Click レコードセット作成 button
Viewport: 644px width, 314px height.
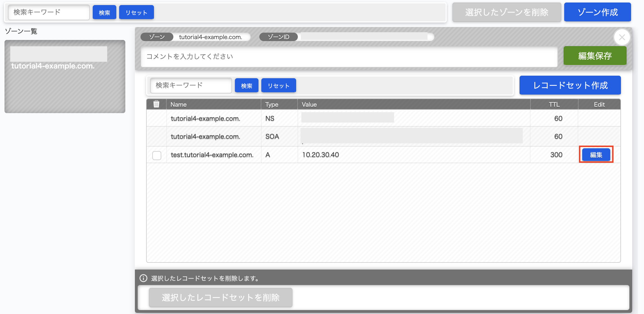pos(570,85)
